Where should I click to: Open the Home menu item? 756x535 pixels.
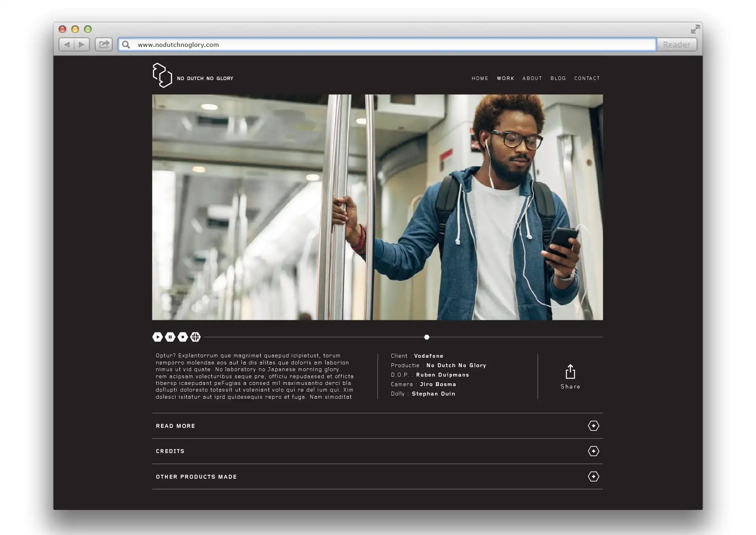coord(480,78)
